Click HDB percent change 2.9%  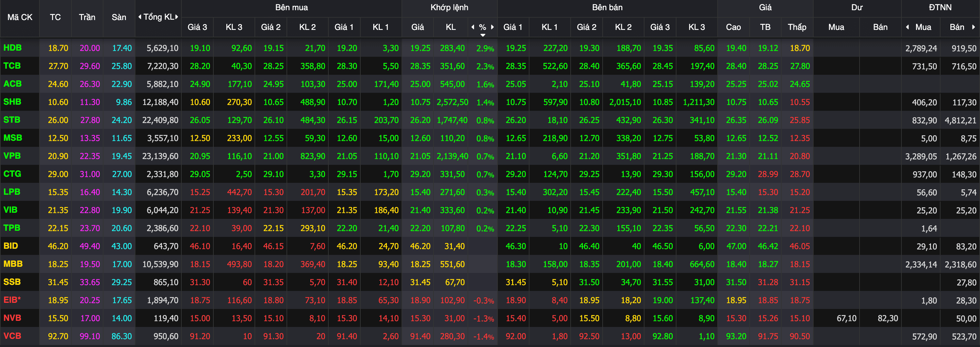485,49
